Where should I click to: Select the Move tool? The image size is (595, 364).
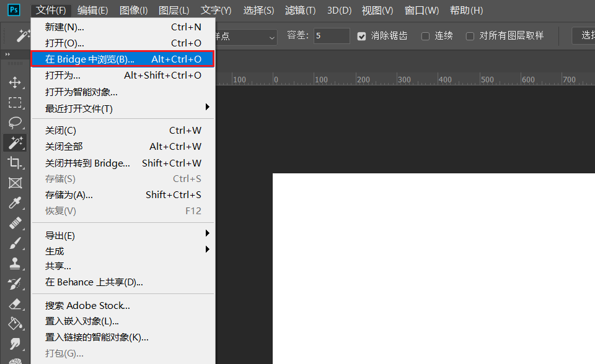point(15,82)
